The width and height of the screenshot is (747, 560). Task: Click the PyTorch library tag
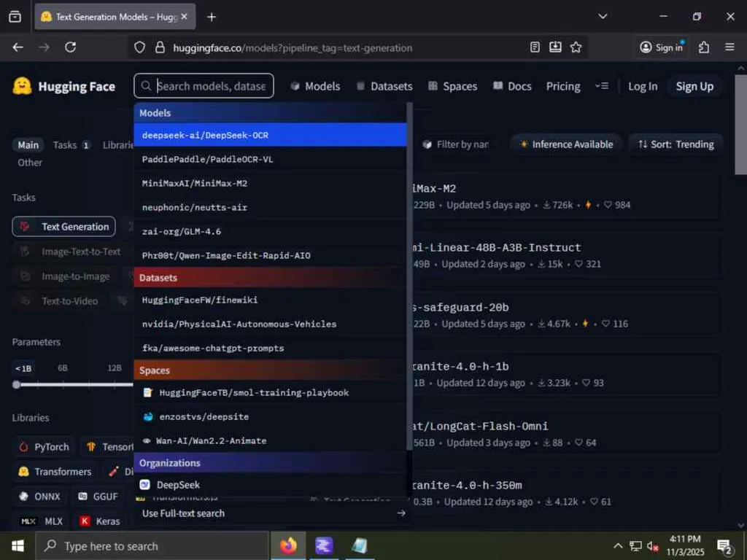[x=44, y=447]
